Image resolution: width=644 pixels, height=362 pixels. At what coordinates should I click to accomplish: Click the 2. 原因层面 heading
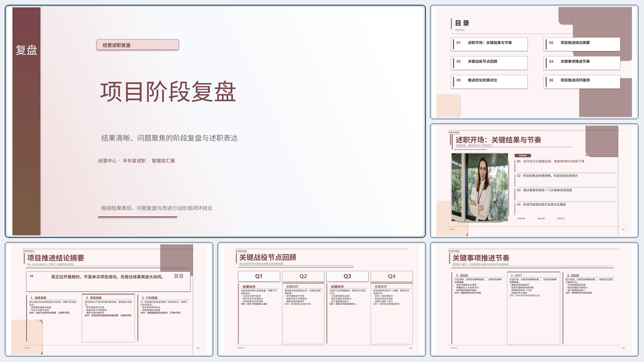94,298
